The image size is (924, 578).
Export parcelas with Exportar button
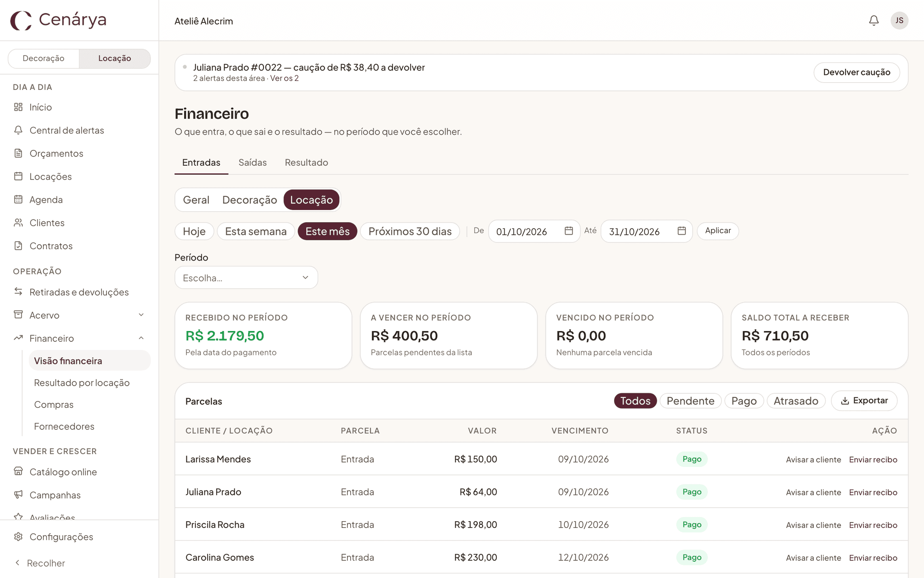pos(864,401)
